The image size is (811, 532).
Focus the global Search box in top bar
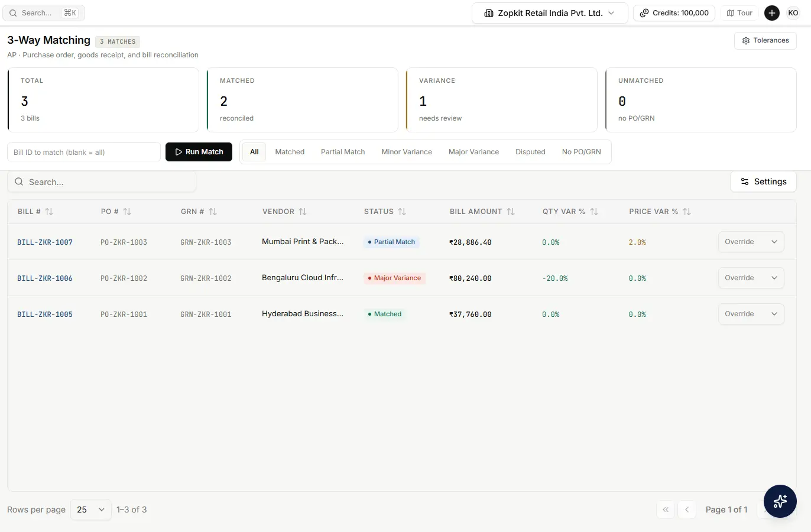pyautogui.click(x=44, y=13)
